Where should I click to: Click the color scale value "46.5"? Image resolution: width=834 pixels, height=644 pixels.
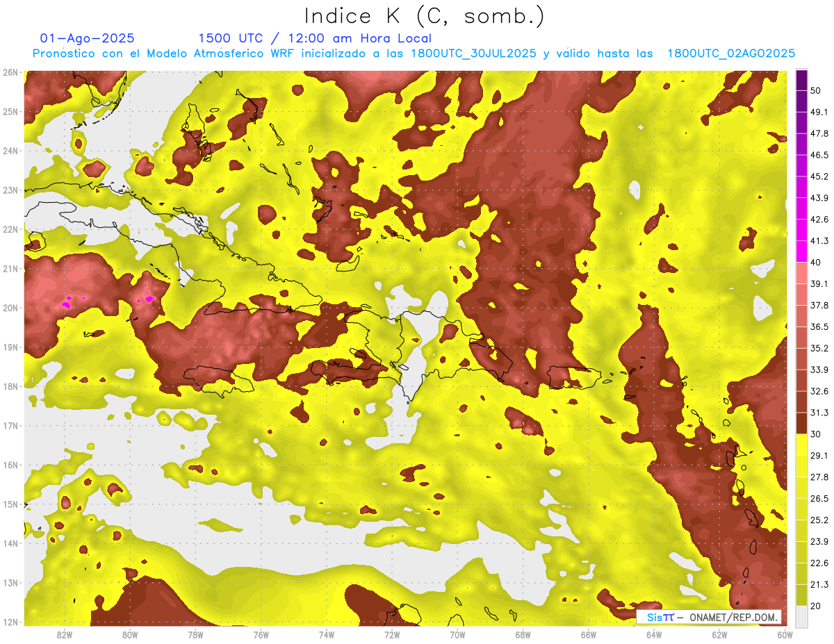pyautogui.click(x=819, y=155)
